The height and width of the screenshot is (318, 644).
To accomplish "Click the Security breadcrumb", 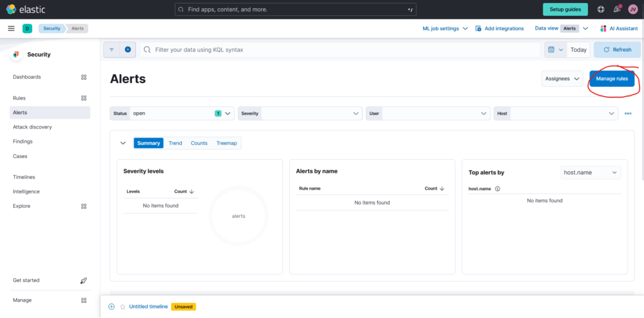I will click(52, 28).
